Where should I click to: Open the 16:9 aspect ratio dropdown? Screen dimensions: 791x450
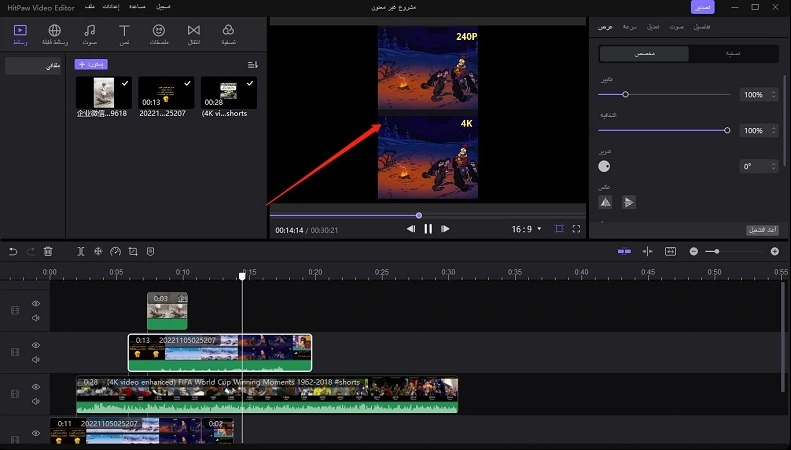coord(527,229)
